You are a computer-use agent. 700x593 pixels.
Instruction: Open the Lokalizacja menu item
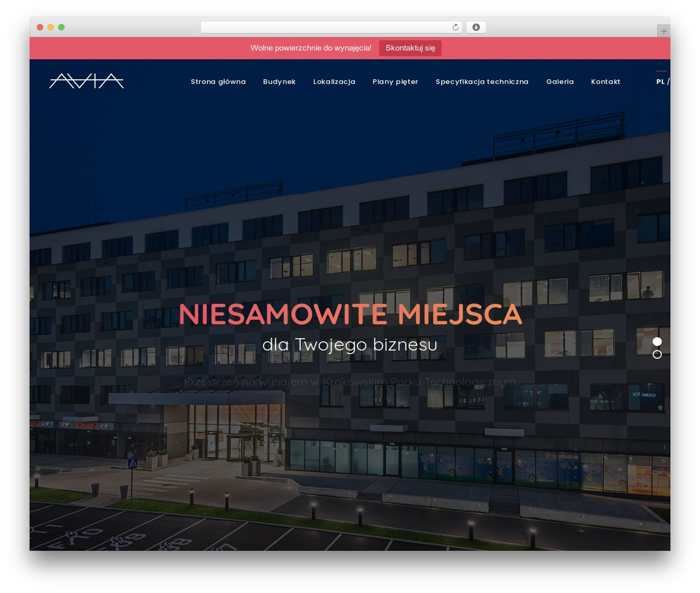[334, 82]
